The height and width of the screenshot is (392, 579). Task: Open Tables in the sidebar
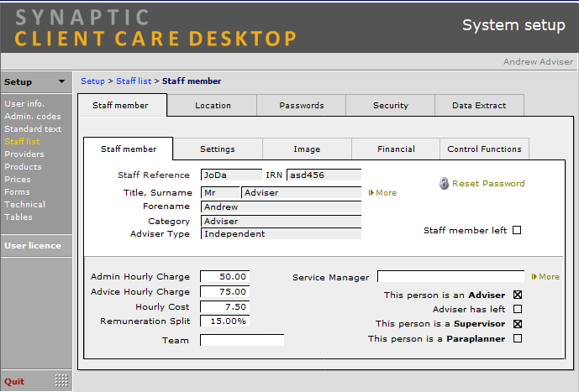tap(18, 217)
